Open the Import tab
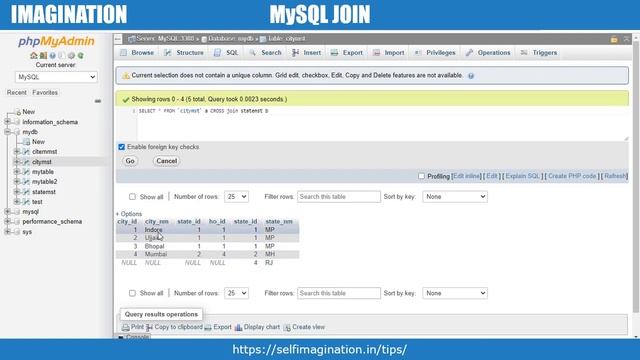The width and height of the screenshot is (640, 360). click(x=389, y=53)
